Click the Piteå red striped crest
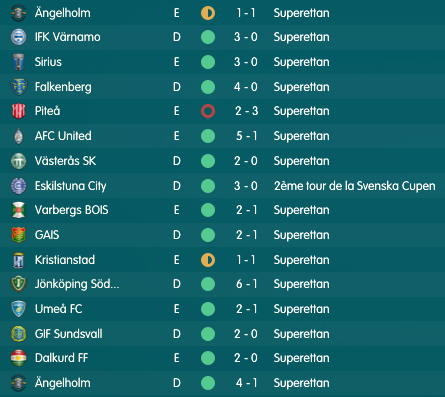 coord(18,111)
